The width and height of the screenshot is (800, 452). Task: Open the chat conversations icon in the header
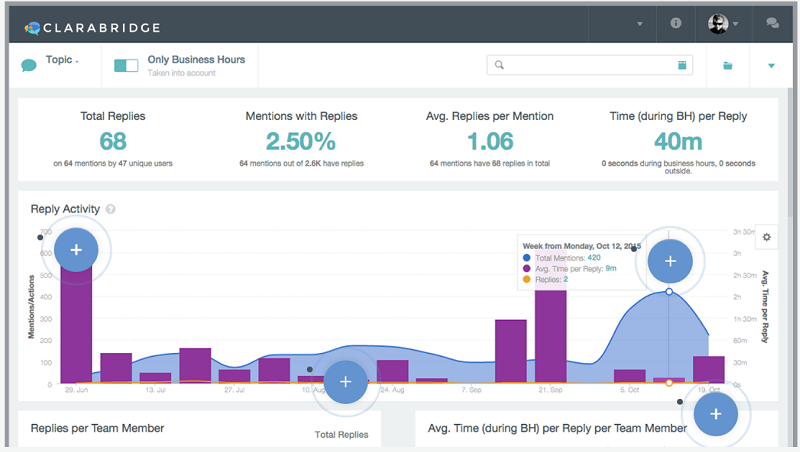click(x=772, y=23)
